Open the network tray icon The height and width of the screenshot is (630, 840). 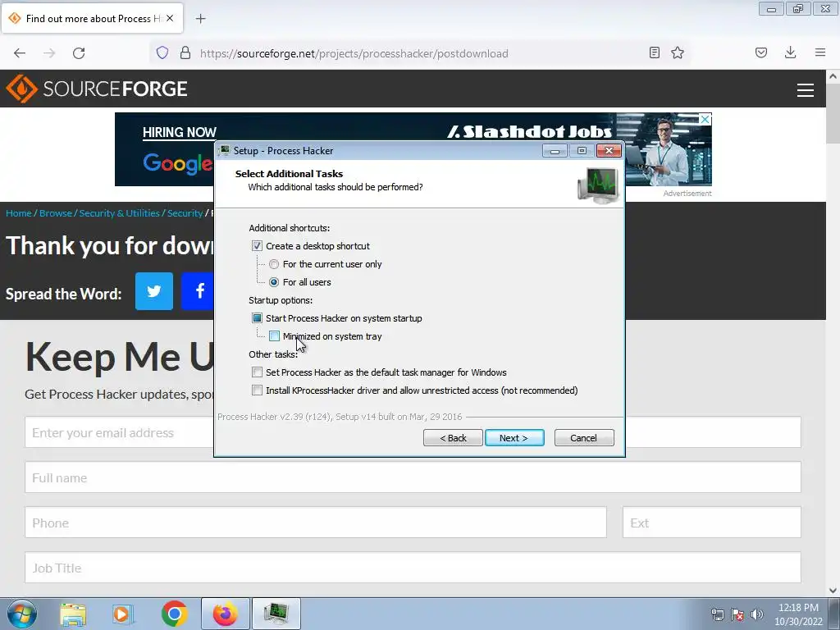[717, 614]
